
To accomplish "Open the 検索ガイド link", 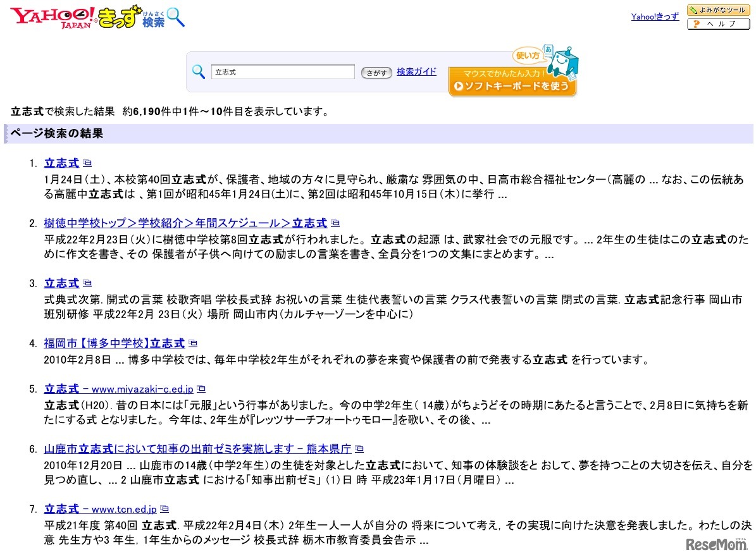I will pyautogui.click(x=416, y=71).
